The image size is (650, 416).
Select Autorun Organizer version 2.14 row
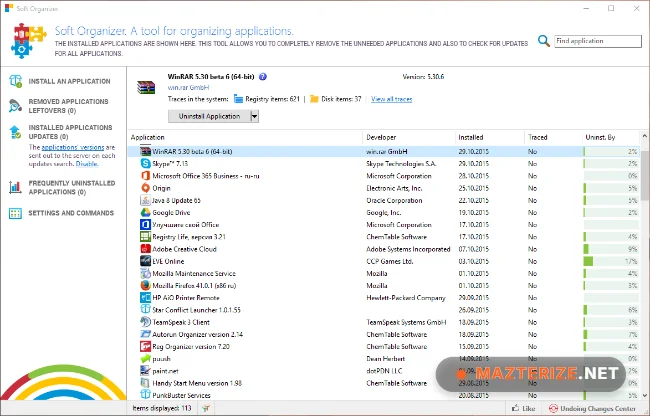tap(383, 334)
